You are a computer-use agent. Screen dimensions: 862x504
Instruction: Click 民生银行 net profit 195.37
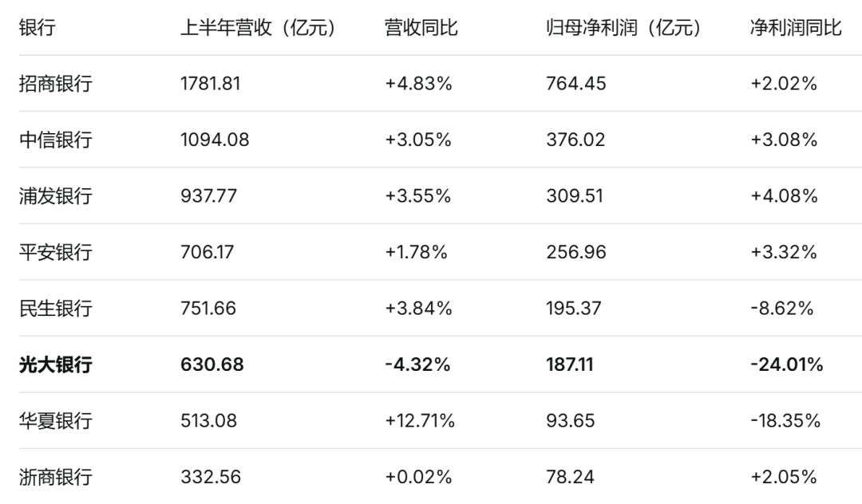574,308
